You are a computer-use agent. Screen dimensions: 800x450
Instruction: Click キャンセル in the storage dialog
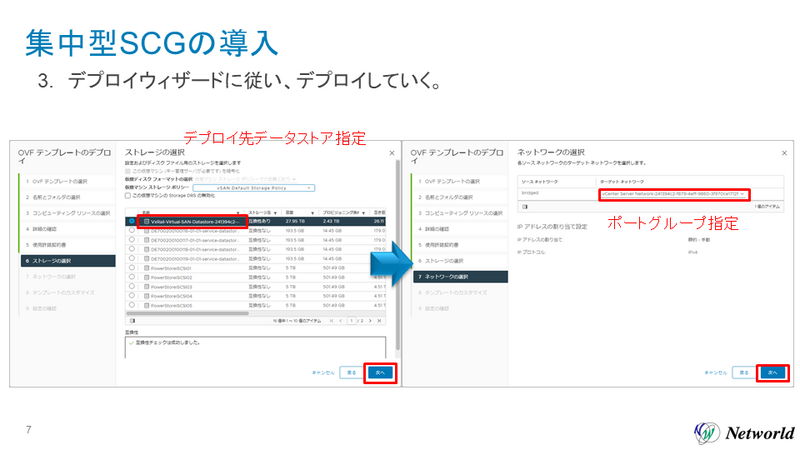(x=323, y=373)
